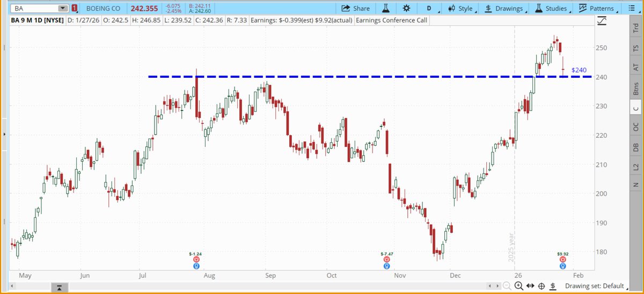Image resolution: width=644 pixels, height=294 pixels.
Task: Open the Edit Studies flask icon
Action: pos(385,8)
